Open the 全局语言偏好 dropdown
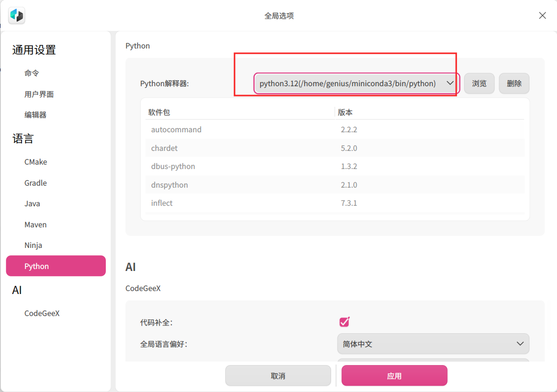557x392 pixels. coord(433,343)
